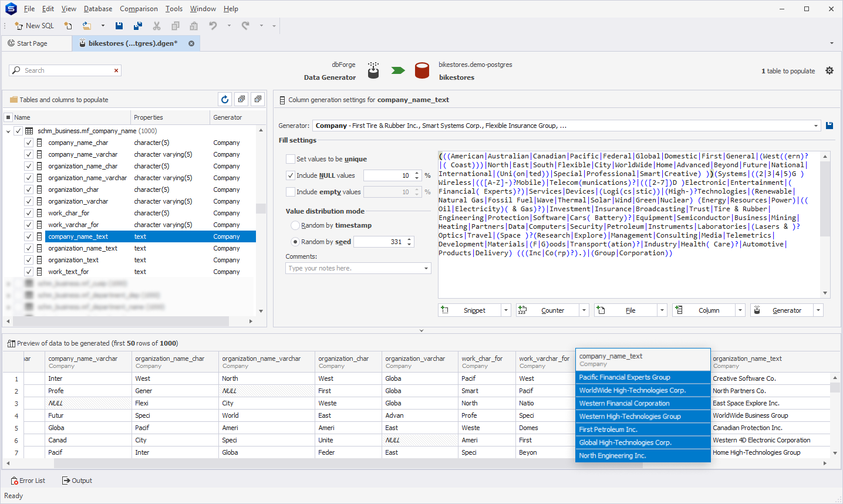Open Output panel
The image size is (843, 504).
[x=77, y=481]
